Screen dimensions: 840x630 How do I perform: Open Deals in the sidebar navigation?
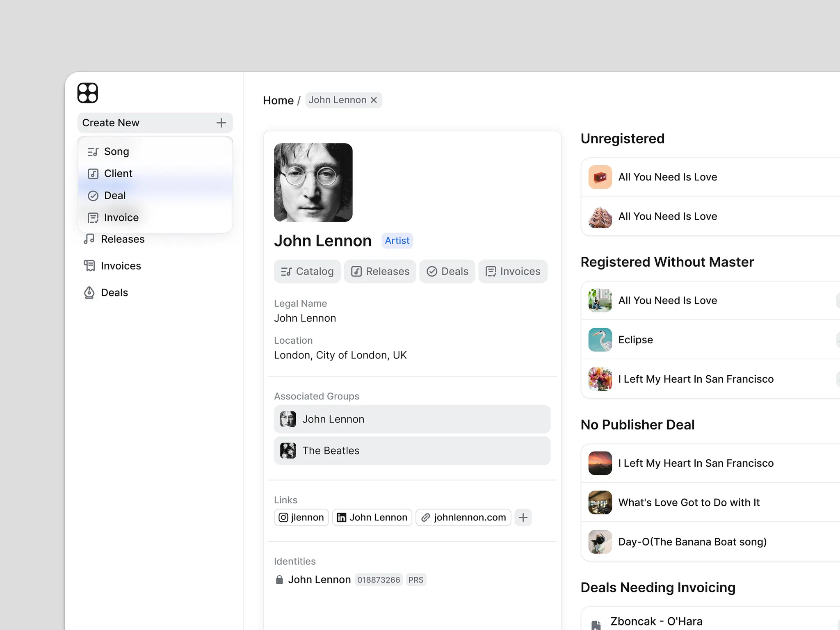(114, 292)
